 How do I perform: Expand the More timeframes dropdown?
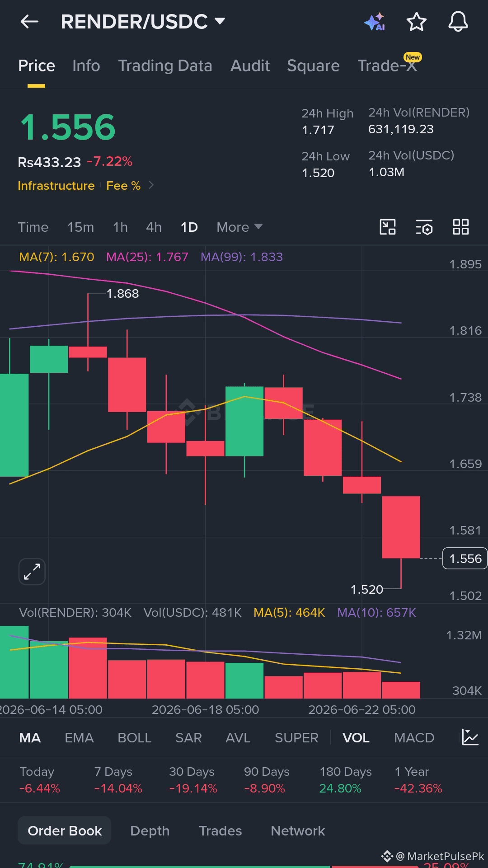pyautogui.click(x=239, y=227)
